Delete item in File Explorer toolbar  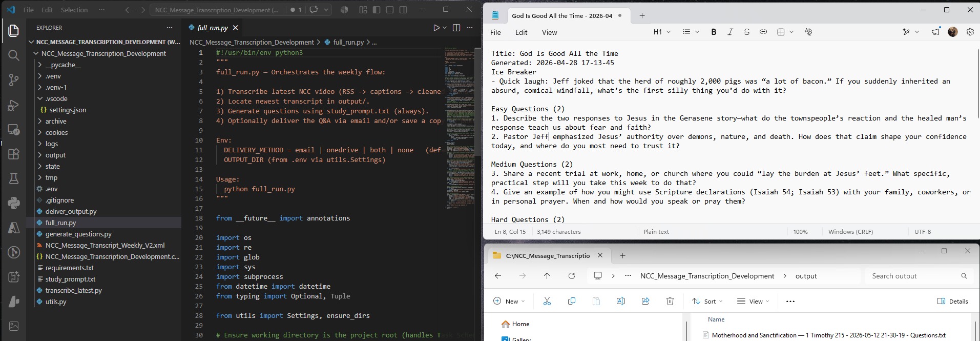point(670,302)
